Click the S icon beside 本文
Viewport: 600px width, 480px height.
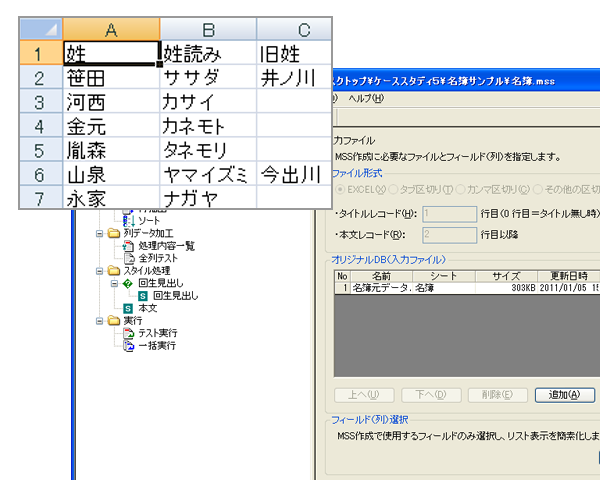pos(128,308)
